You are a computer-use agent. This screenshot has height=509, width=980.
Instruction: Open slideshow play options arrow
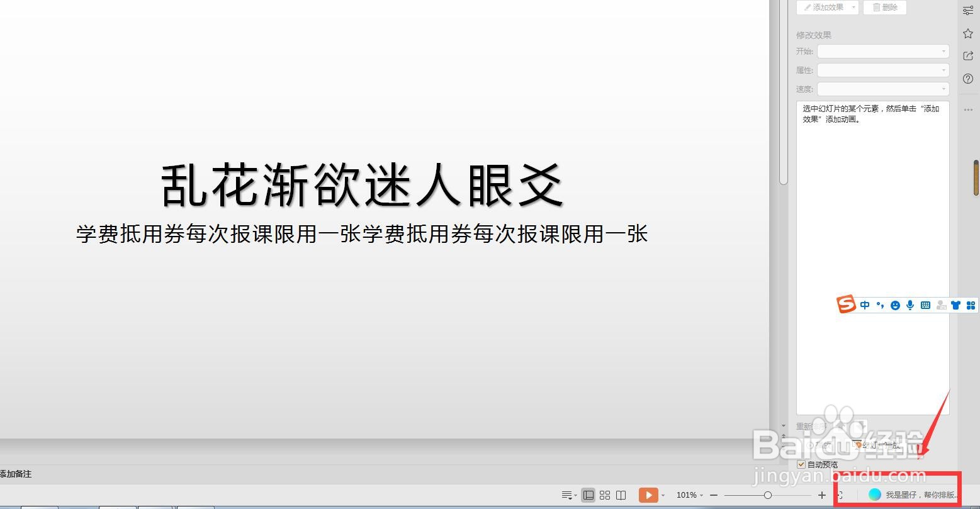pyautogui.click(x=663, y=496)
